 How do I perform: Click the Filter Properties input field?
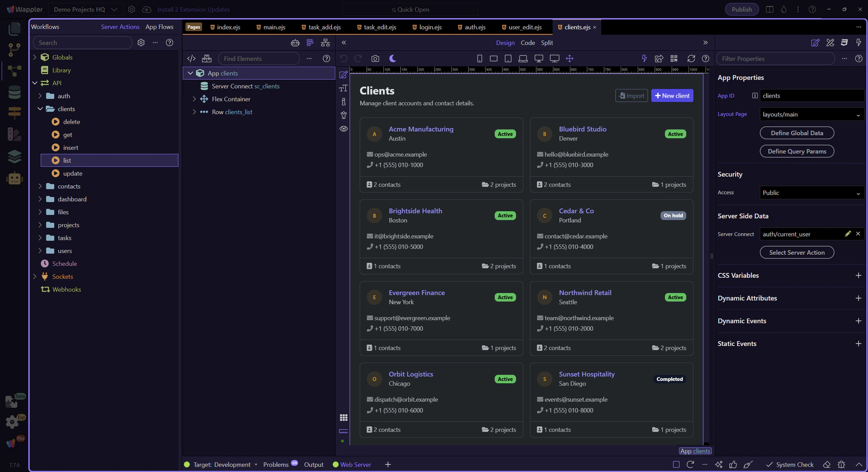775,59
